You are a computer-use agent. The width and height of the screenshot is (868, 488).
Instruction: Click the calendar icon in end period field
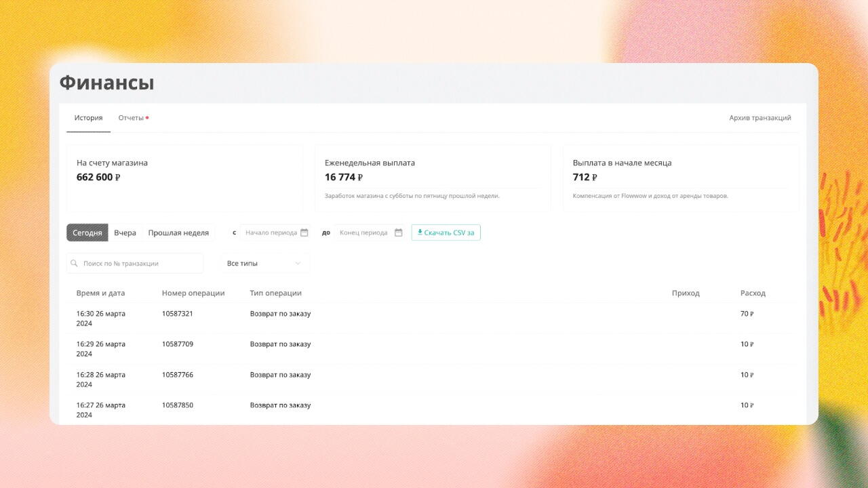click(x=399, y=232)
